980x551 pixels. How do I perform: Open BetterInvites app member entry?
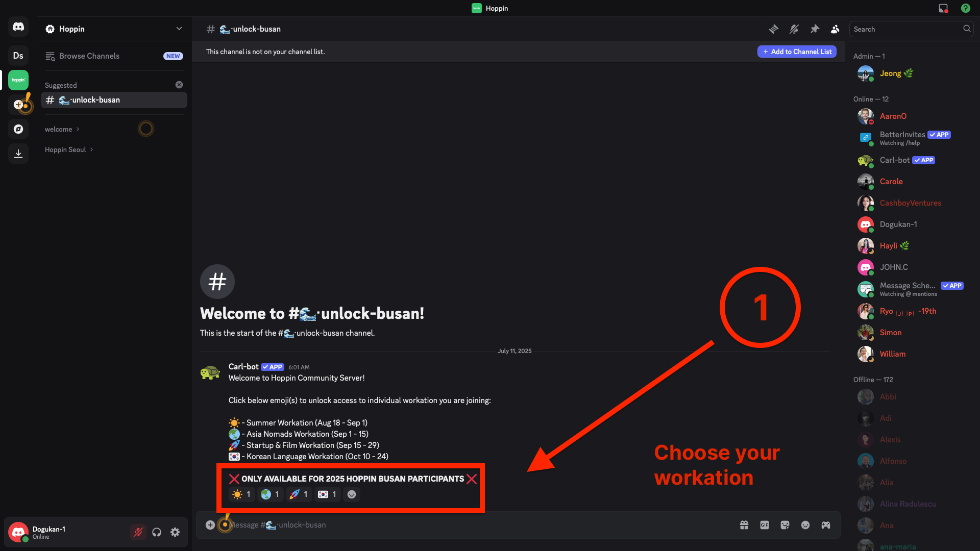point(911,138)
